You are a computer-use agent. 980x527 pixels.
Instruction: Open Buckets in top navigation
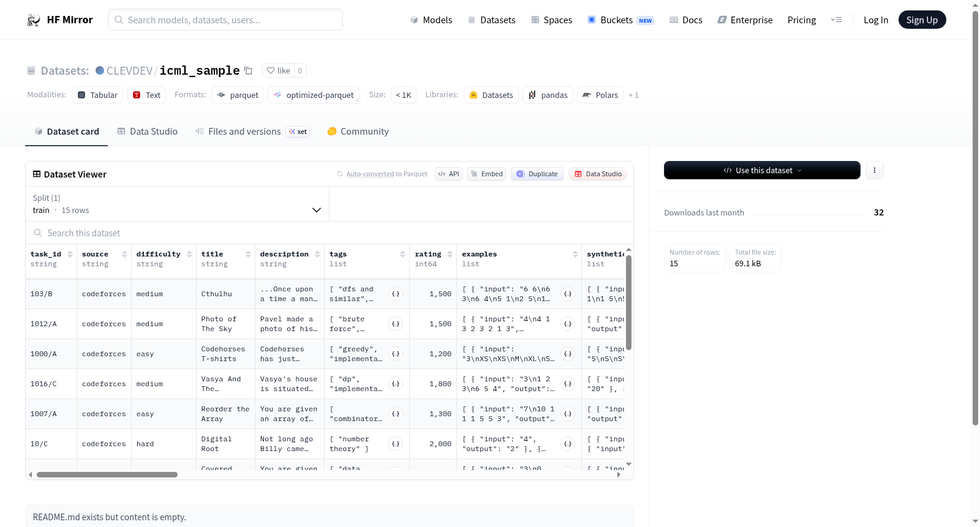click(620, 20)
